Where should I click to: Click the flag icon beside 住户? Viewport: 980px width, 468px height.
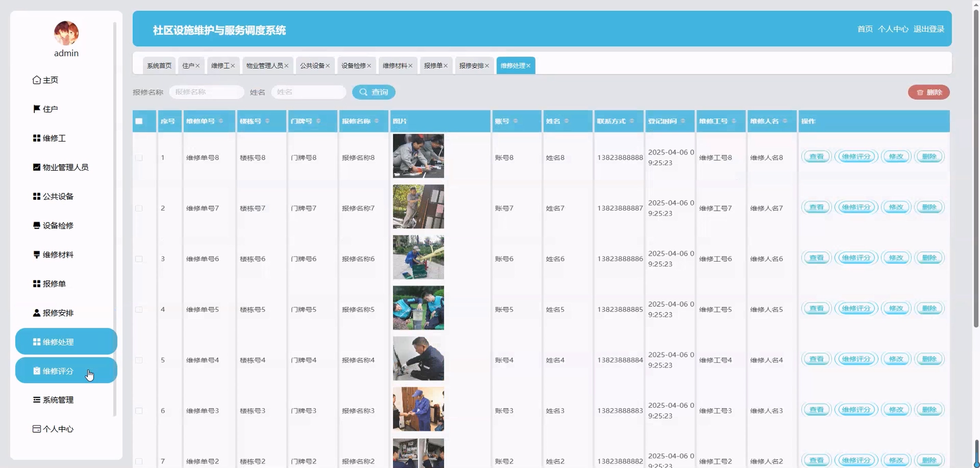click(37, 109)
